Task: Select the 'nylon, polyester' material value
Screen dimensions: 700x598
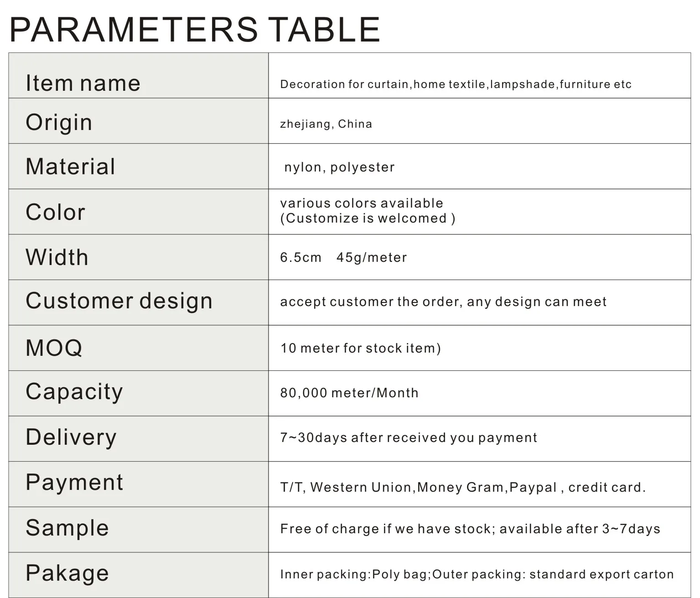Action: [x=339, y=167]
